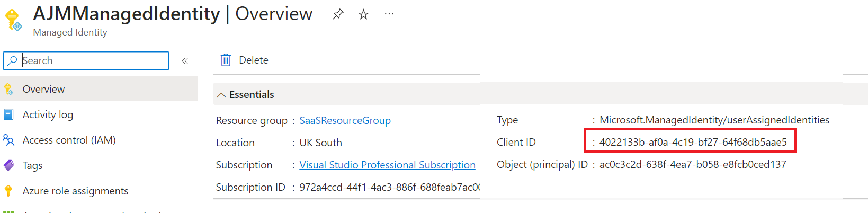868x213 pixels.
Task: Collapse the Essentials section
Action: (x=221, y=95)
